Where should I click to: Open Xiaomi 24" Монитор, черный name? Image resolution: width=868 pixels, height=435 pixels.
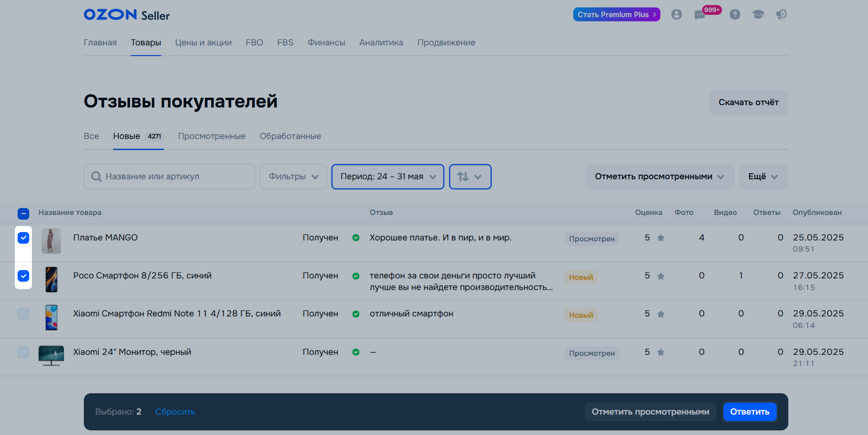(132, 352)
